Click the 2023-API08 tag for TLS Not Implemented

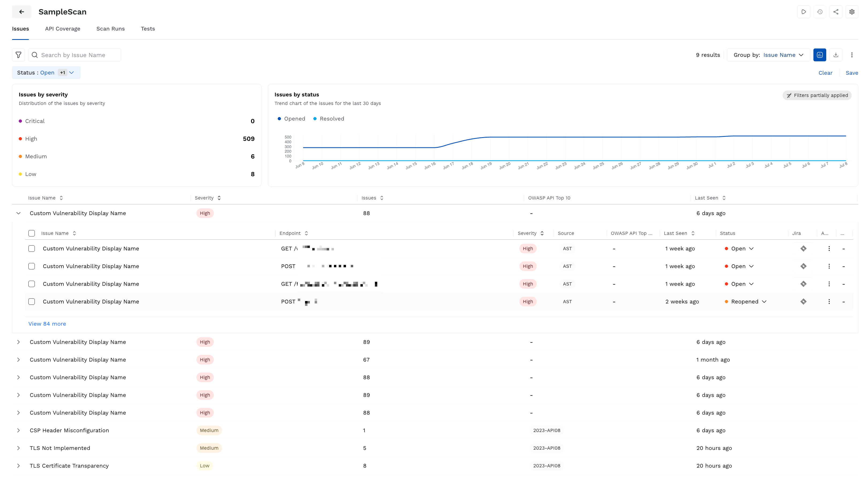click(547, 448)
